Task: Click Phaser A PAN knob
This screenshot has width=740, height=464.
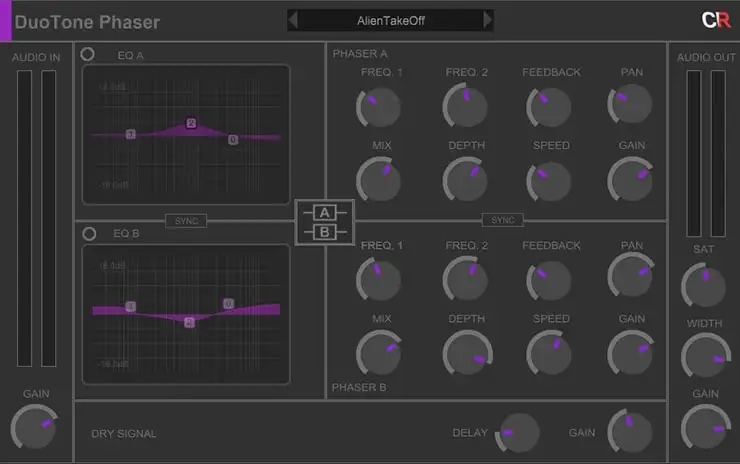Action: click(x=630, y=104)
